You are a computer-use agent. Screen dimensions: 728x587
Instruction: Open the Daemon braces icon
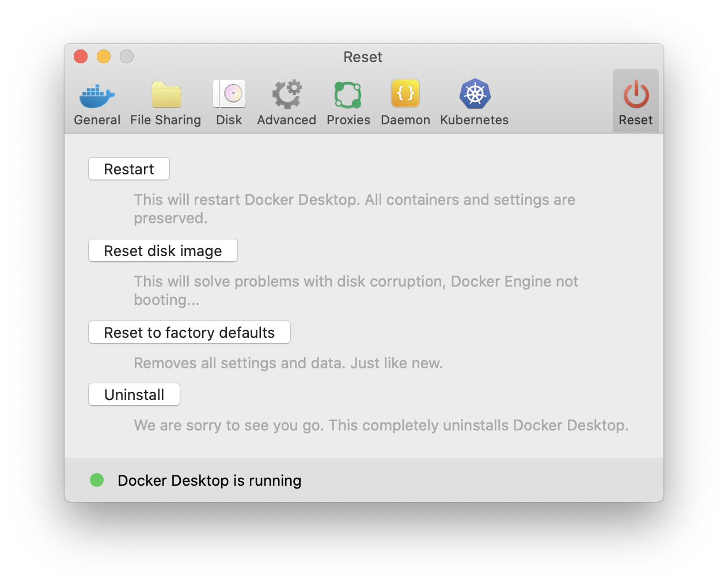pos(405,93)
